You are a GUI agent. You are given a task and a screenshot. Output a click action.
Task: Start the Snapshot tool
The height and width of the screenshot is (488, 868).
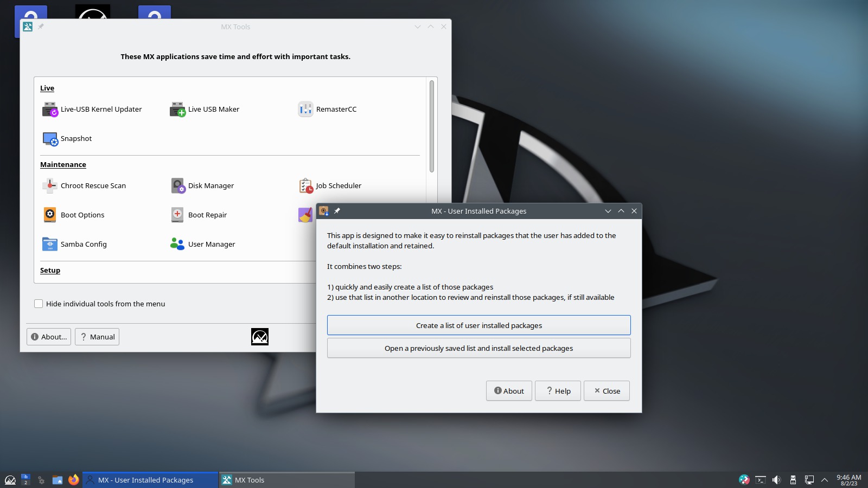[67, 139]
